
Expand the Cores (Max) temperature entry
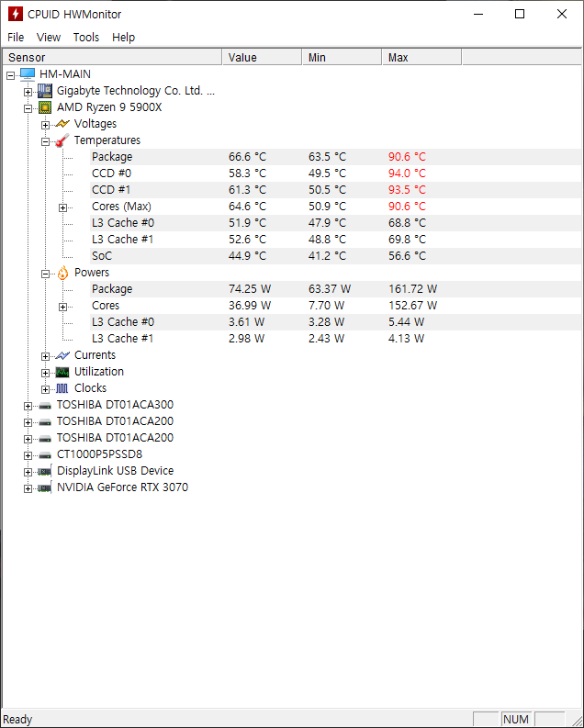pos(63,207)
